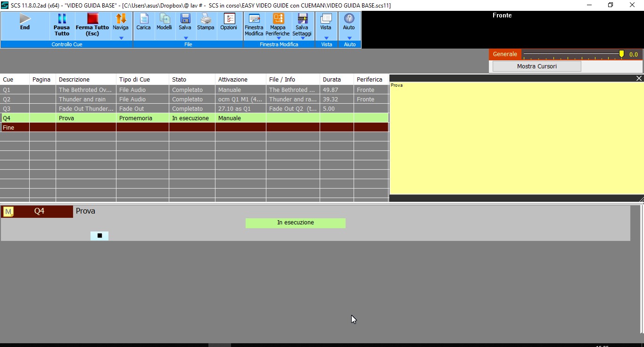
Task: Expand the Salva dropdown arrow
Action: click(185, 38)
